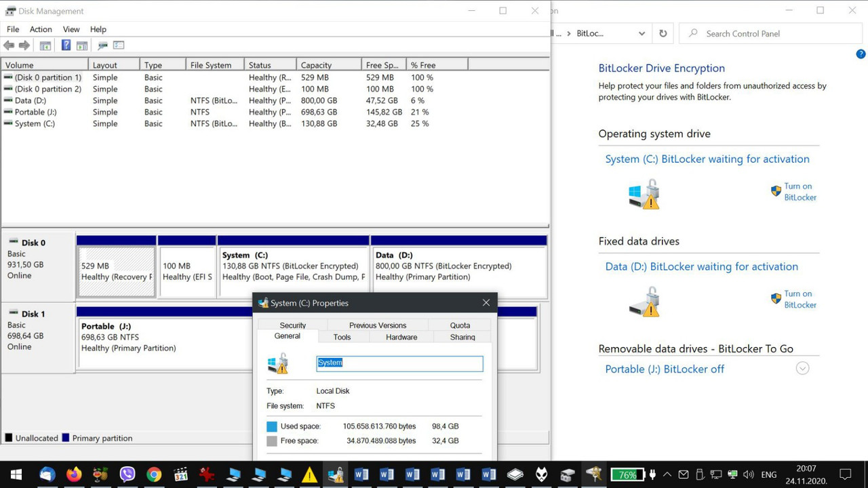Sort by the % Free column header
Screen dimensions: 868x488
[x=437, y=65]
